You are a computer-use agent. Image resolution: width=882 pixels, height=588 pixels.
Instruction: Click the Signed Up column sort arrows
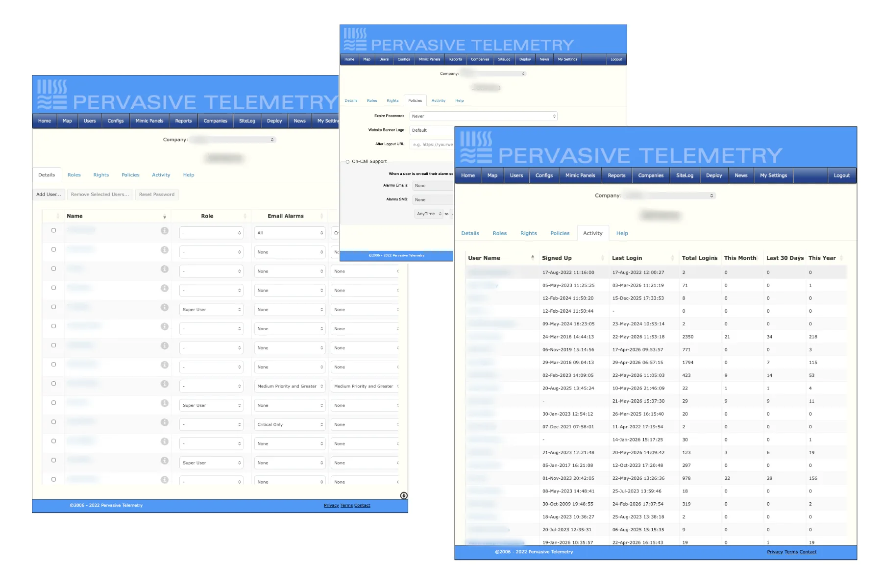[x=603, y=258]
